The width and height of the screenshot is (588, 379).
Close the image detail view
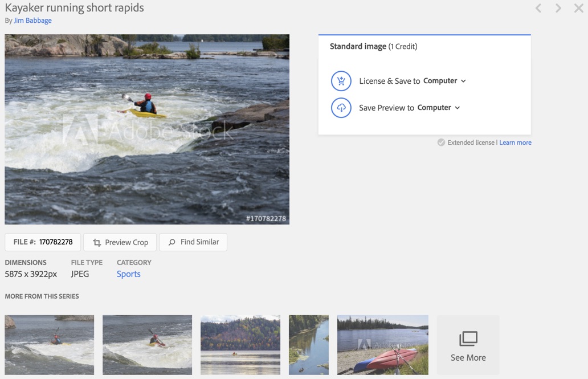[x=578, y=8]
